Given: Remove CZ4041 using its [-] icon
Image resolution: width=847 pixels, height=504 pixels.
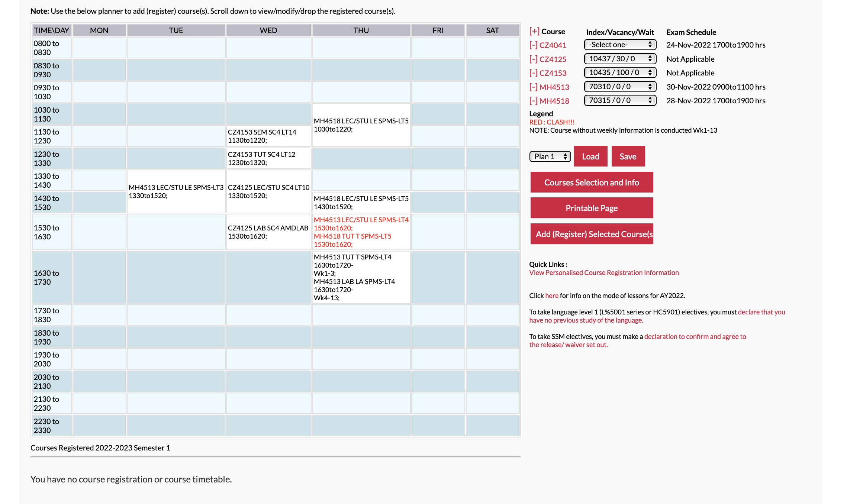Looking at the screenshot, I should 533,45.
